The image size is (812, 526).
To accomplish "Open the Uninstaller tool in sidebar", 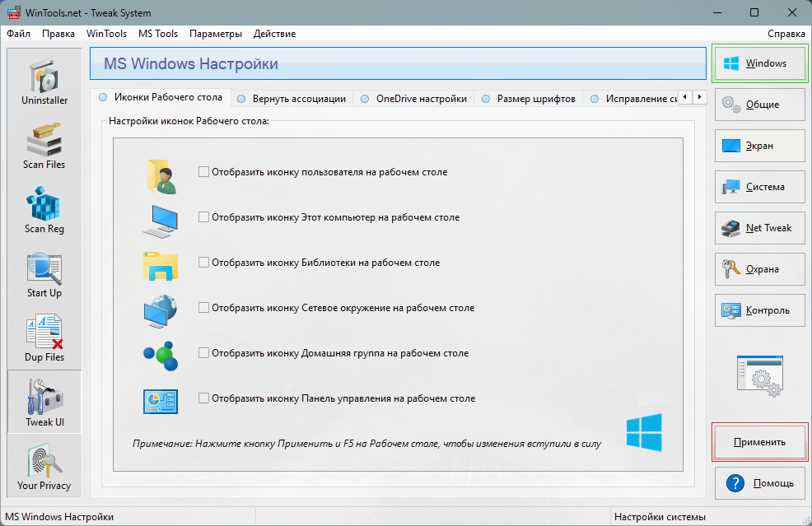I will [44, 81].
